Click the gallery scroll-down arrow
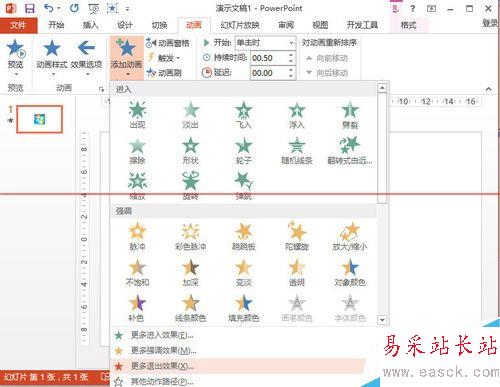The image size is (500, 387). [x=382, y=320]
